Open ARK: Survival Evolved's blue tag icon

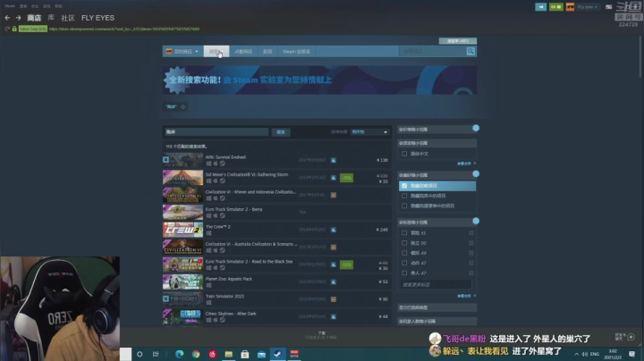point(334,160)
